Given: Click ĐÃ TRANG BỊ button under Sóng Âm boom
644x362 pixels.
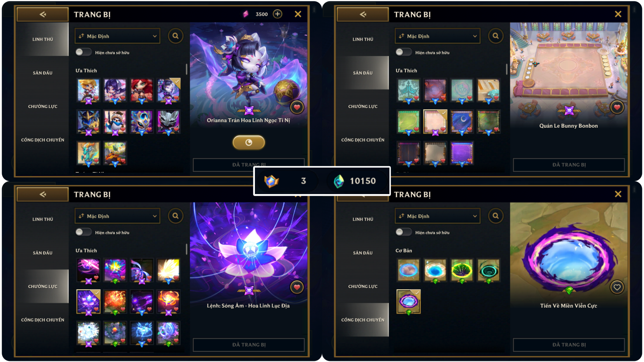Looking at the screenshot, I should [249, 345].
